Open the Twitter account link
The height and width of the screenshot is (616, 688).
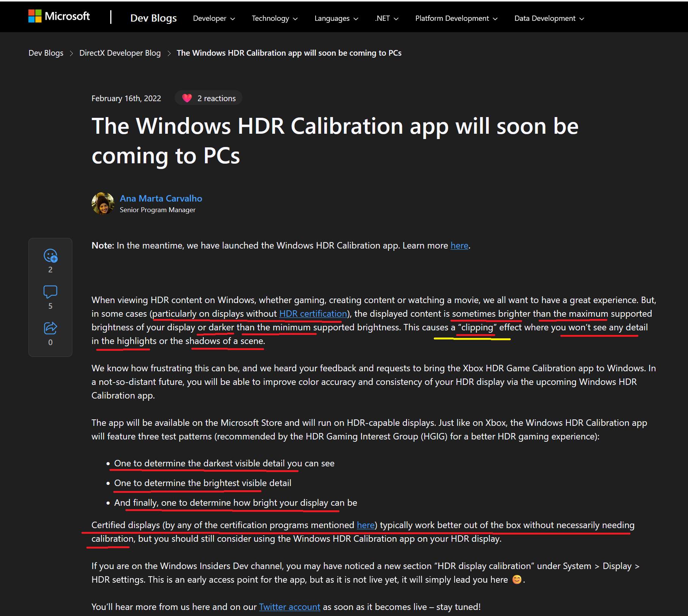(289, 607)
